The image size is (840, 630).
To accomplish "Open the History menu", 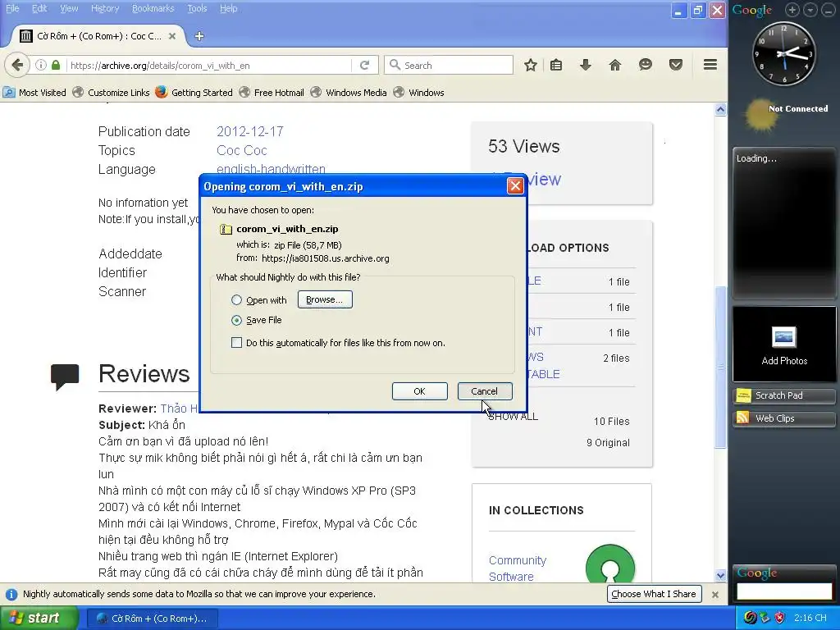I will coord(104,8).
